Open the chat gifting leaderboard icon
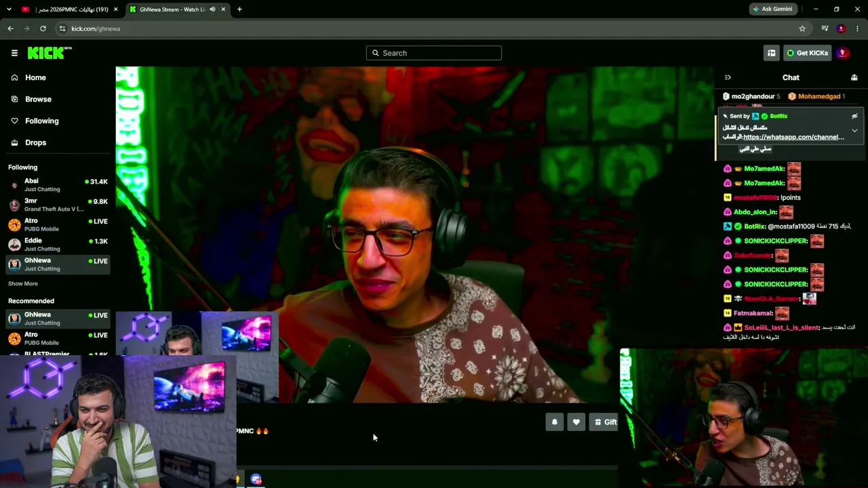This screenshot has height=488, width=868. (x=854, y=77)
